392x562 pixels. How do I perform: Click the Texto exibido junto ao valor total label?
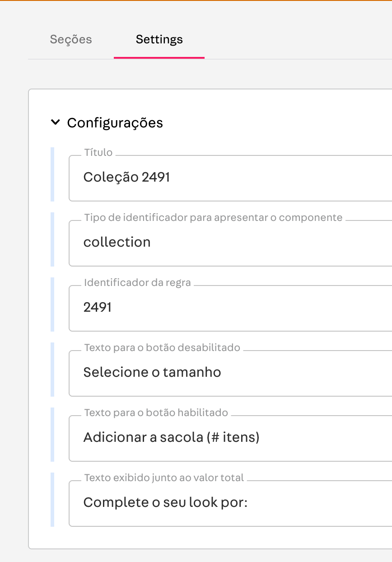click(x=164, y=478)
